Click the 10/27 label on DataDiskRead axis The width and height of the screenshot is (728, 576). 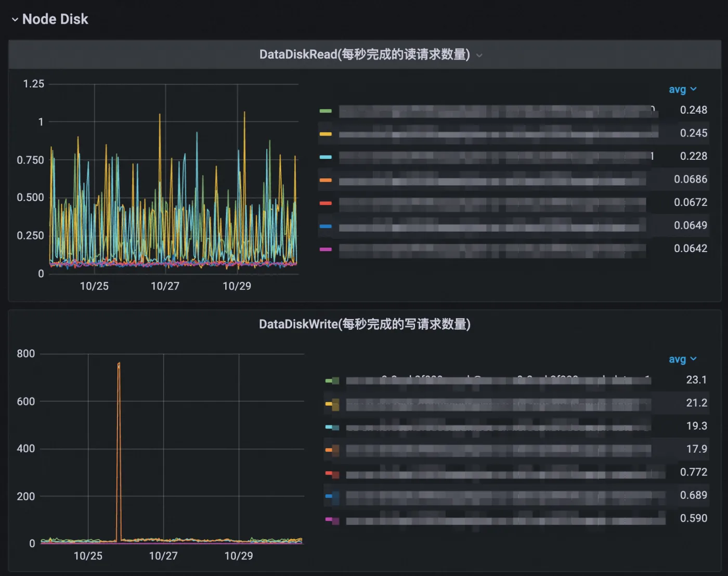tap(165, 286)
